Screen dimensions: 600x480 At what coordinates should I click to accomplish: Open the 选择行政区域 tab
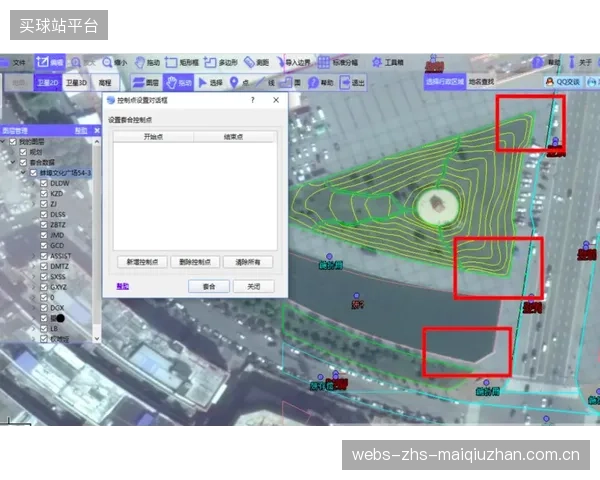(x=445, y=82)
